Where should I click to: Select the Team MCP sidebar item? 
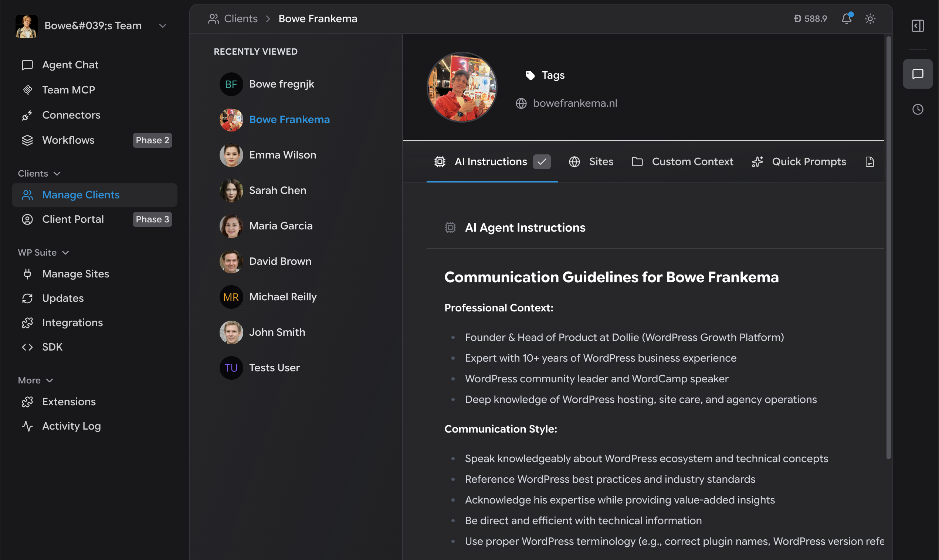tap(68, 90)
